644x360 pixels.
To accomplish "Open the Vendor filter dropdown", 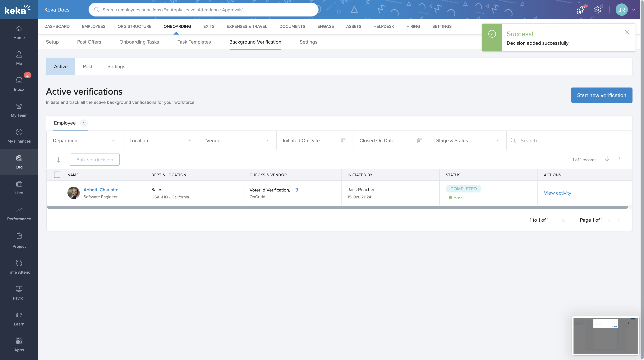I will pos(237,140).
